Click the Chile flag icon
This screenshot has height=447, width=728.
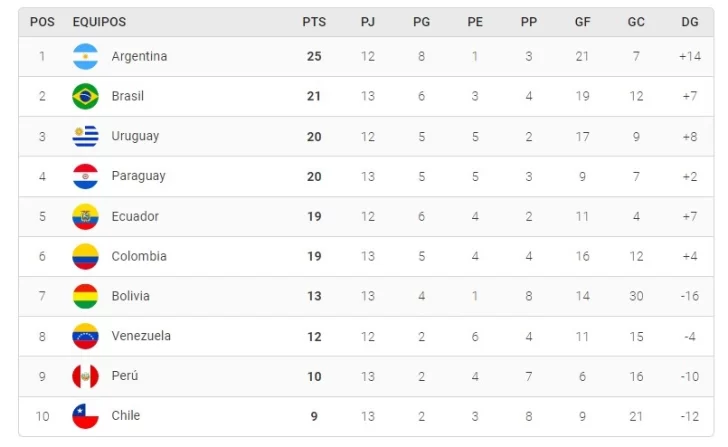coord(86,416)
